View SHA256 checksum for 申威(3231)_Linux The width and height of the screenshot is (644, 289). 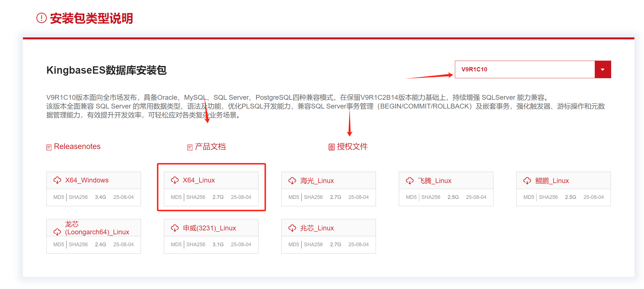coord(196,245)
